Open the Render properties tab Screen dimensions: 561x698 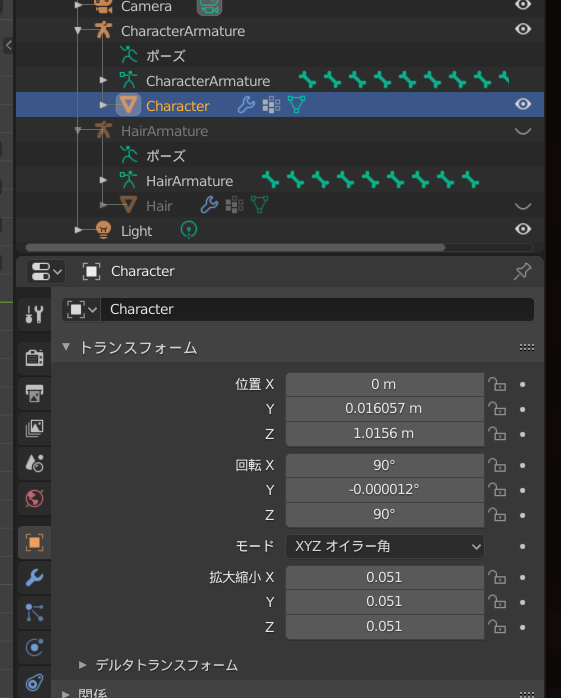point(34,357)
